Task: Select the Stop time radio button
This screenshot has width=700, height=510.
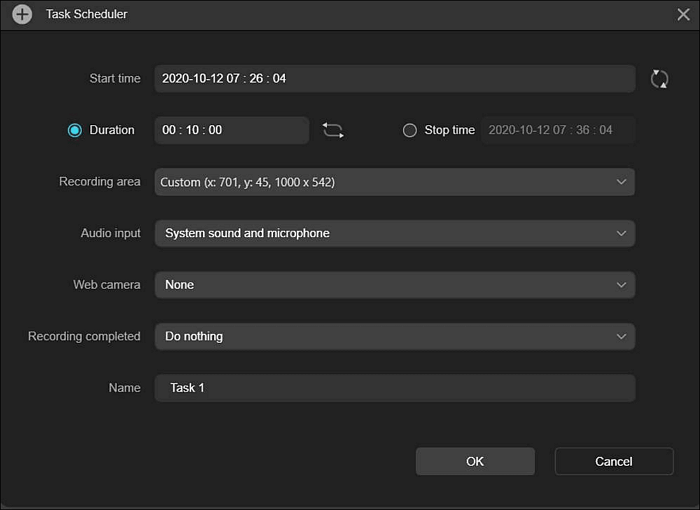Action: (409, 130)
